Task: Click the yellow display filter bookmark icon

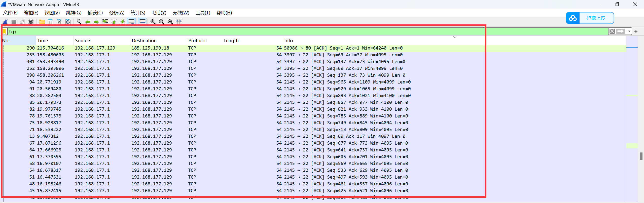Action: 4,31
